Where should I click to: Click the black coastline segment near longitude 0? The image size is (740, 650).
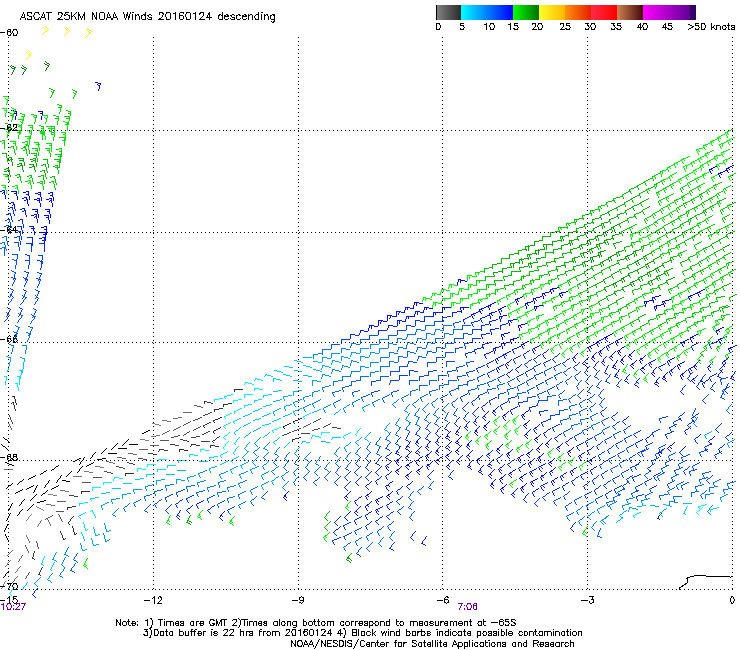pyautogui.click(x=706, y=582)
